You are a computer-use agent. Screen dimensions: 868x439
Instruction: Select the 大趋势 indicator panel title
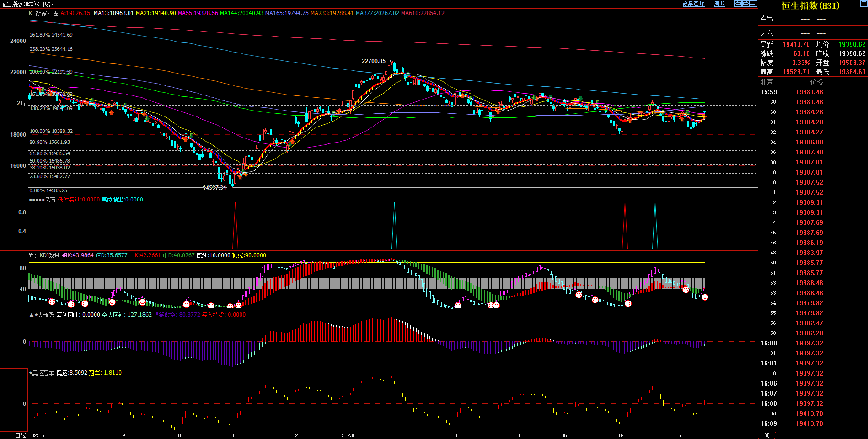[45, 315]
